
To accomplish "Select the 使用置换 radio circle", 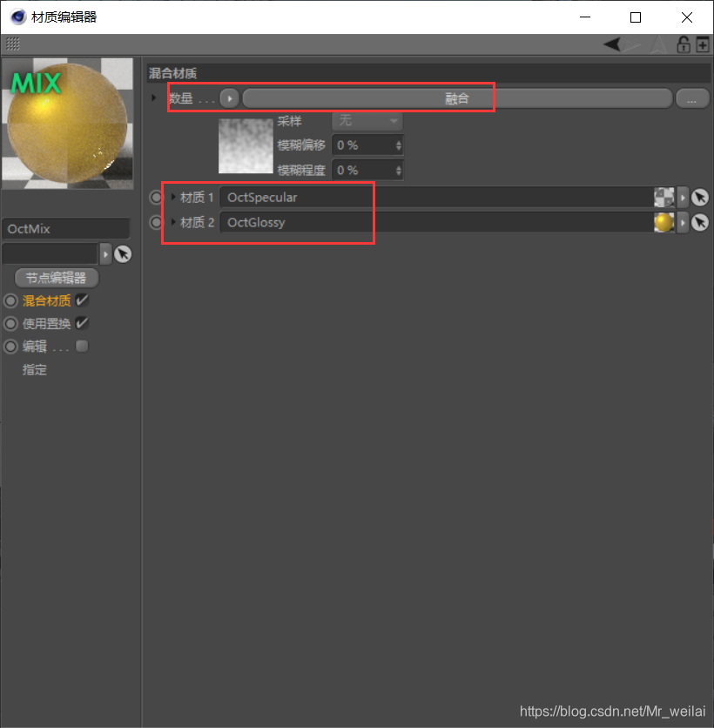I will pyautogui.click(x=10, y=324).
